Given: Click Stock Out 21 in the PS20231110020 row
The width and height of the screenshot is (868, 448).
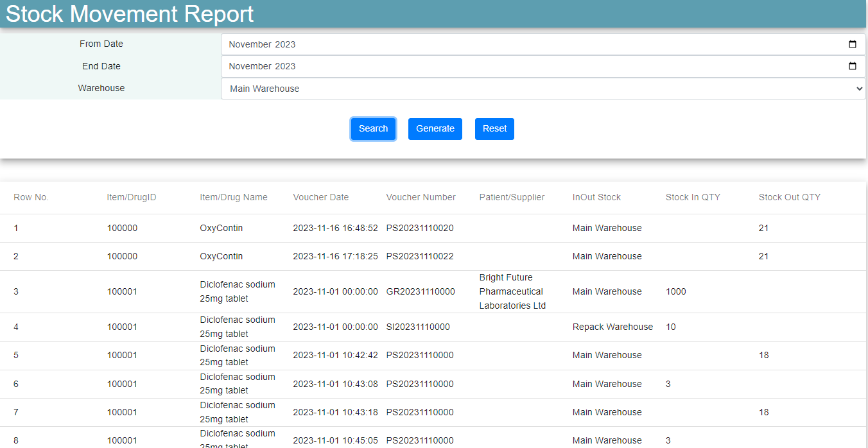Looking at the screenshot, I should (763, 228).
